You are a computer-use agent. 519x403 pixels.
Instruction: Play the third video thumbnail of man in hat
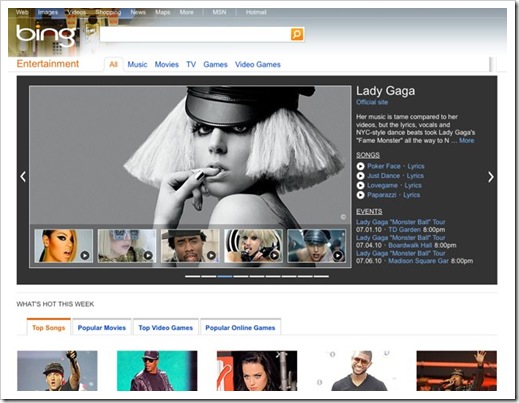190,246
